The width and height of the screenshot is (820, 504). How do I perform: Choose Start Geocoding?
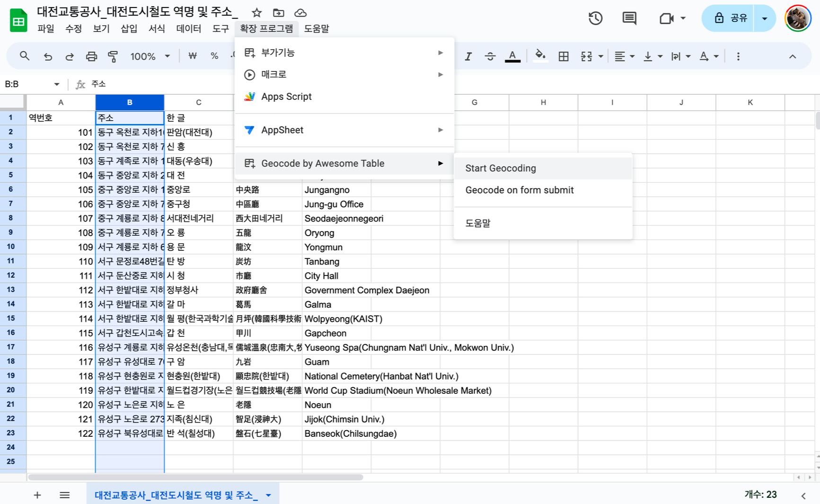[x=543, y=168]
